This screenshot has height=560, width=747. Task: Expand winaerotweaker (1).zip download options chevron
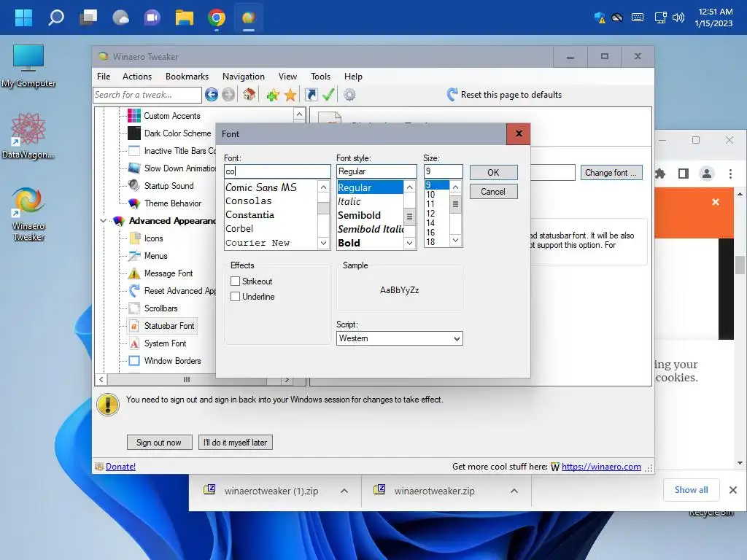[x=344, y=491]
